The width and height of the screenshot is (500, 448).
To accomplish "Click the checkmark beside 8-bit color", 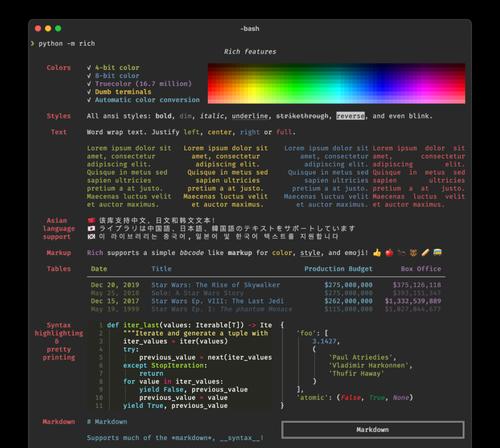I will [x=89, y=76].
